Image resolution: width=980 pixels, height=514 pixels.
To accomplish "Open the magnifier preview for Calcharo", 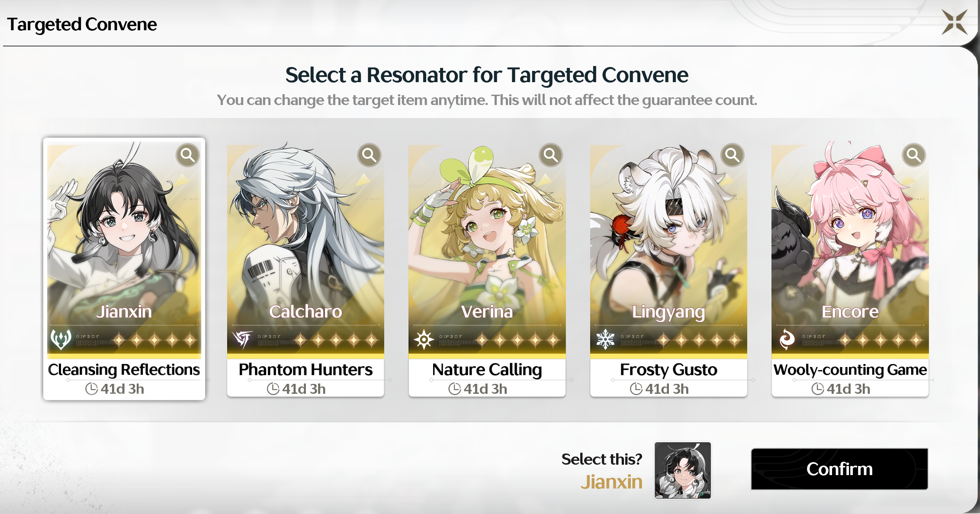I will [x=369, y=155].
